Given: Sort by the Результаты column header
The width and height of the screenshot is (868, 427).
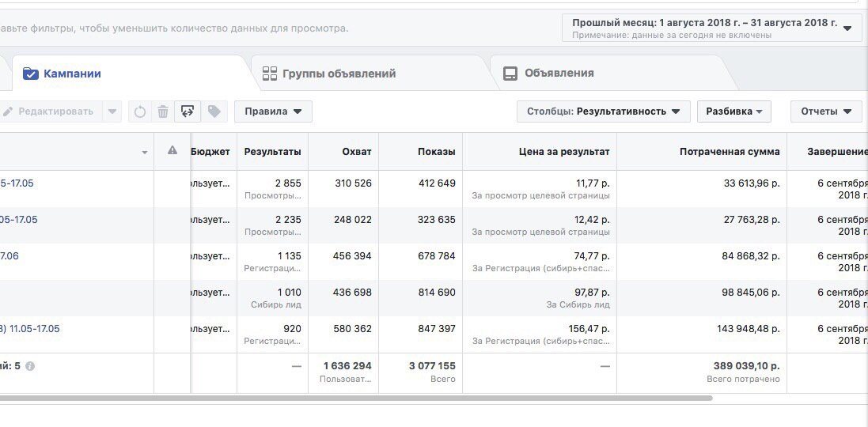Looking at the screenshot, I should [273, 152].
